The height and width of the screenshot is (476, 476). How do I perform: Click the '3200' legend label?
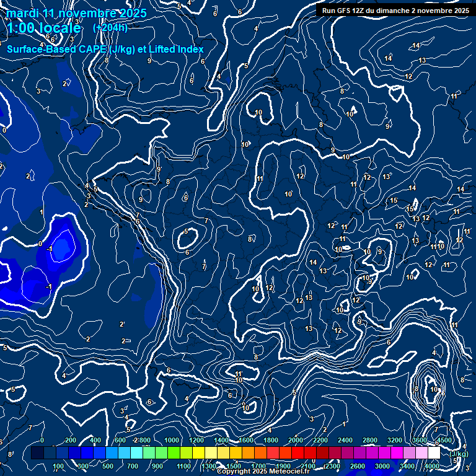click(x=395, y=440)
